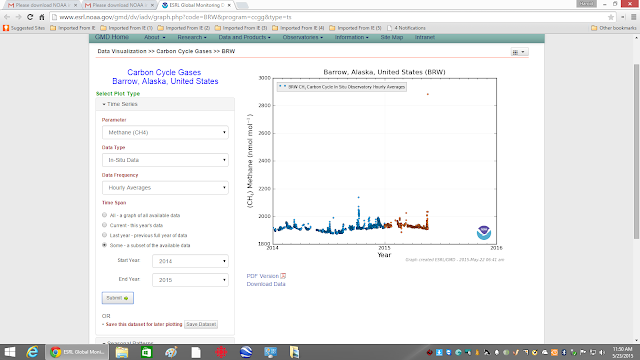Screen dimensions: 640x360
Task: Open the page options grid icon
Action: [519, 52]
